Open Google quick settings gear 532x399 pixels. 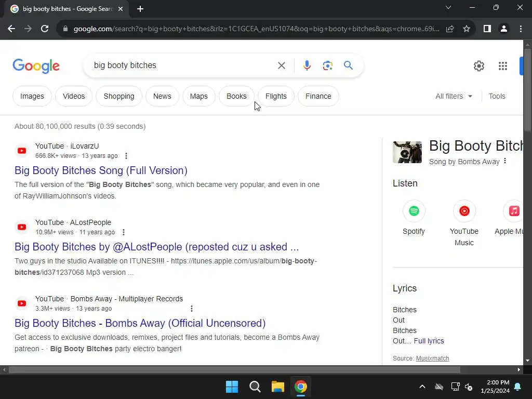click(x=478, y=66)
